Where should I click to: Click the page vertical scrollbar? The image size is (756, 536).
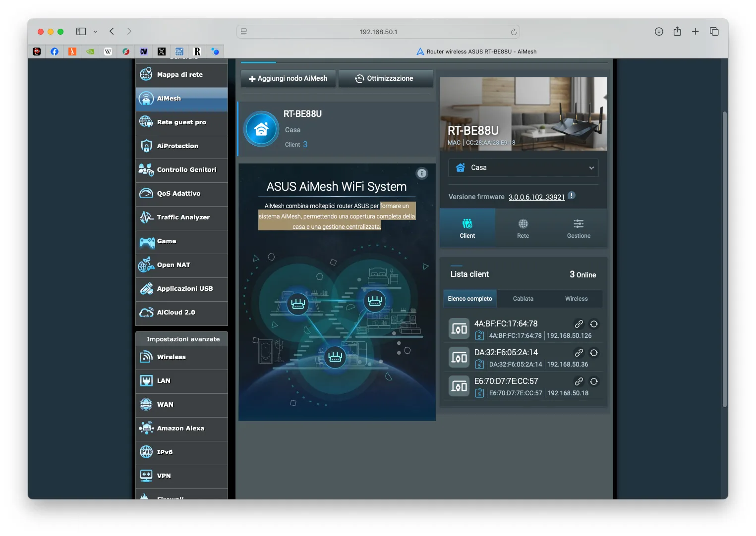coord(725,260)
